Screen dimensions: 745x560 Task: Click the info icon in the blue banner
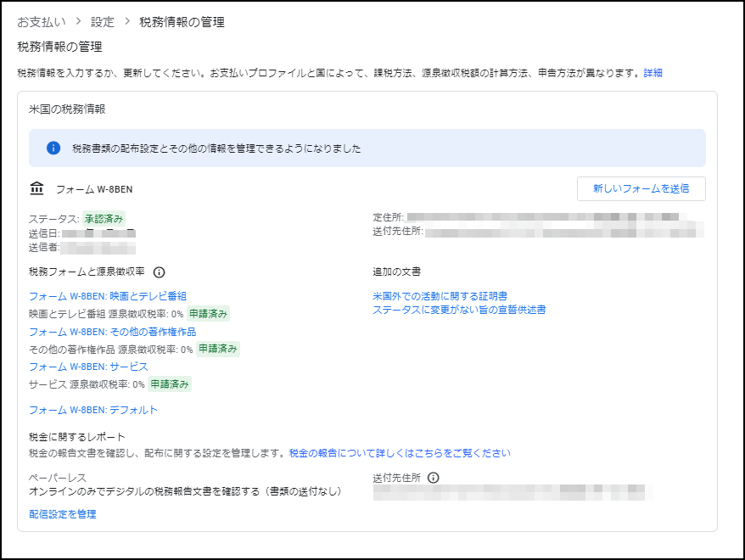pyautogui.click(x=53, y=148)
